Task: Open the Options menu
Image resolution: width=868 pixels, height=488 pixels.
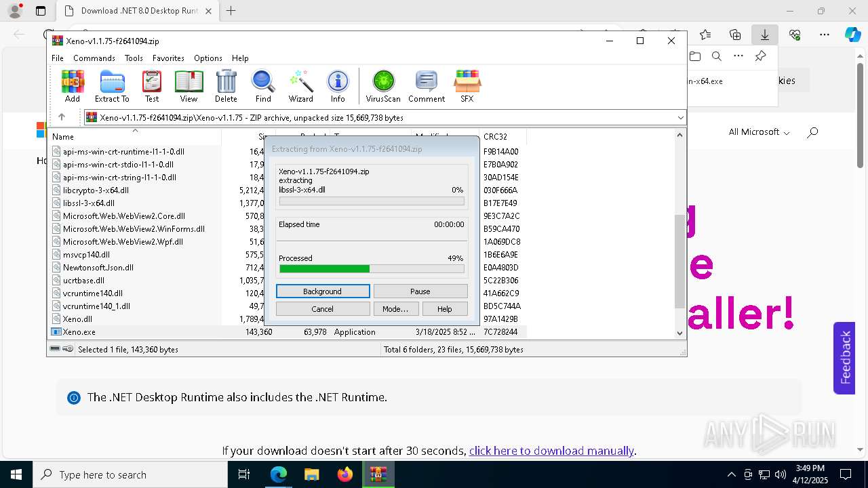Action: point(208,58)
